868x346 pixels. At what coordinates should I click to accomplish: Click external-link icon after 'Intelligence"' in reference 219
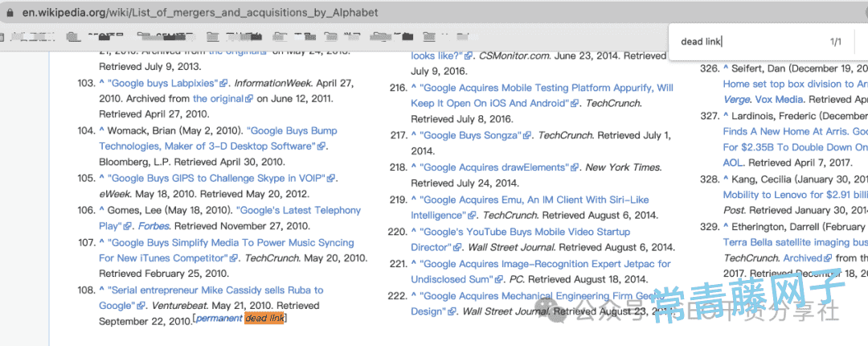click(473, 216)
